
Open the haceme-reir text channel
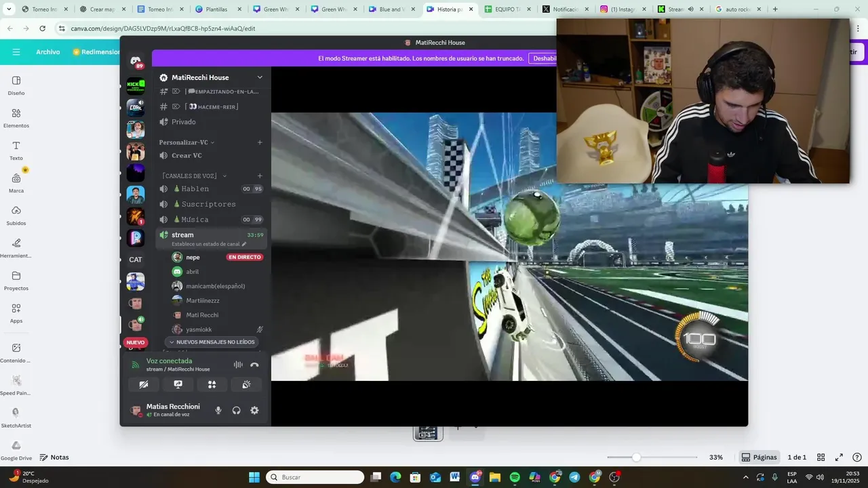tap(211, 106)
